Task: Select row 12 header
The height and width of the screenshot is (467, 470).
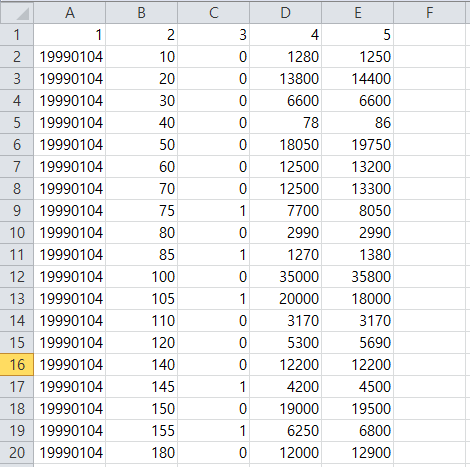Action: tap(17, 277)
